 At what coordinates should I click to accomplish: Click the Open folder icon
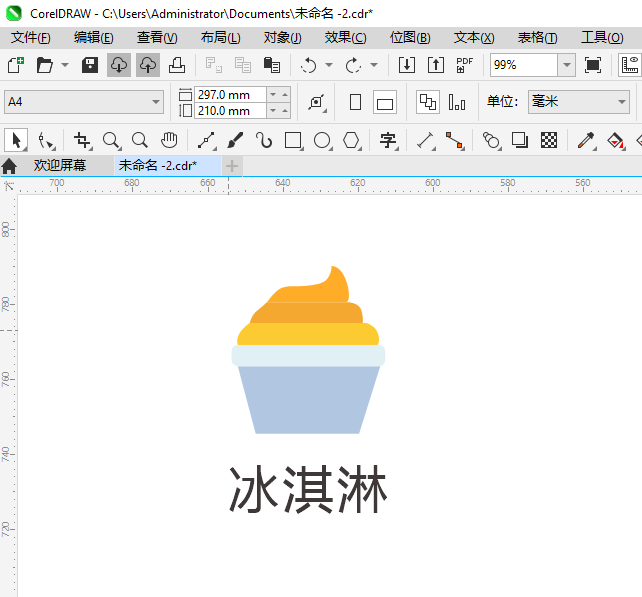point(45,65)
